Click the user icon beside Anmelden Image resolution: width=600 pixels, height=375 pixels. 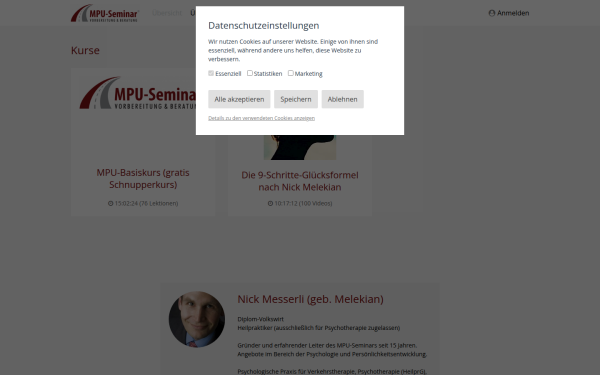coord(492,13)
